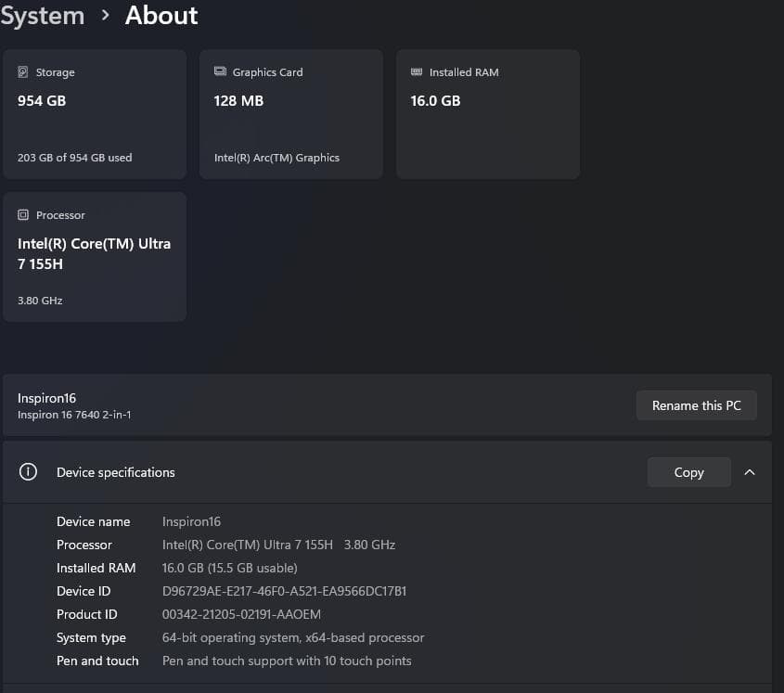Select the Intel Core Ultra 7 processor card

[x=95, y=257]
